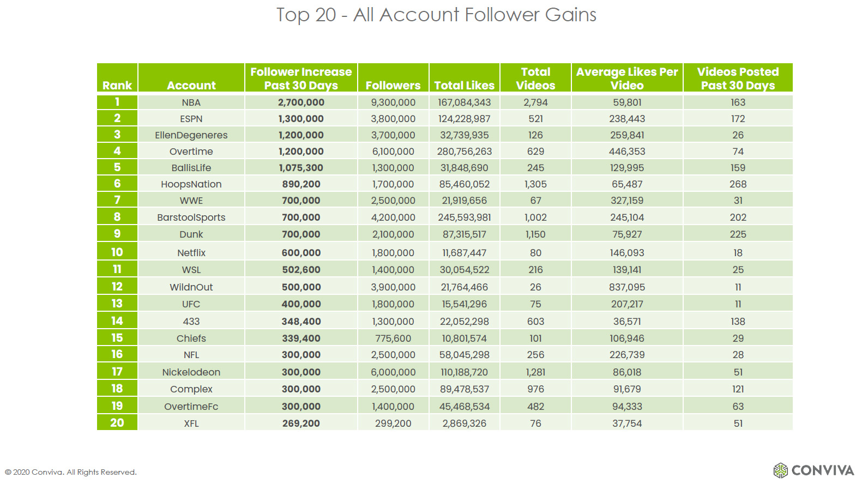Click rank number 20 cell
The image size is (868, 484).
point(117,423)
